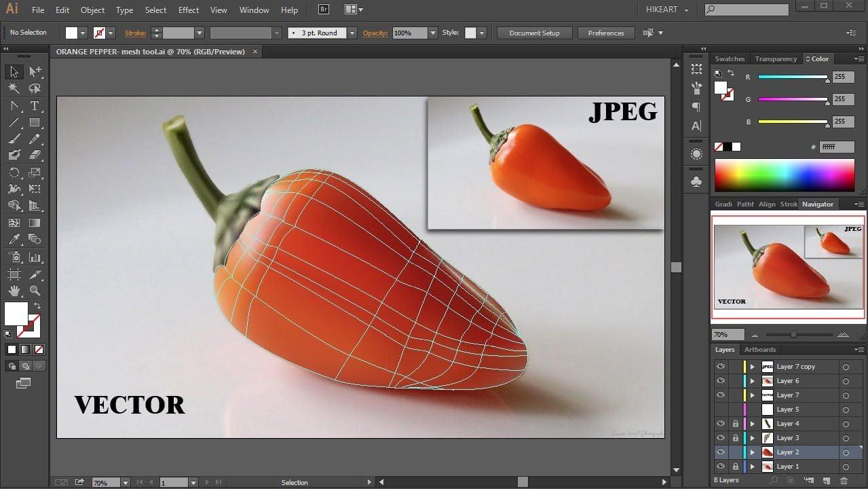Create a new layer in the Layers panel
868x489 pixels.
(827, 479)
